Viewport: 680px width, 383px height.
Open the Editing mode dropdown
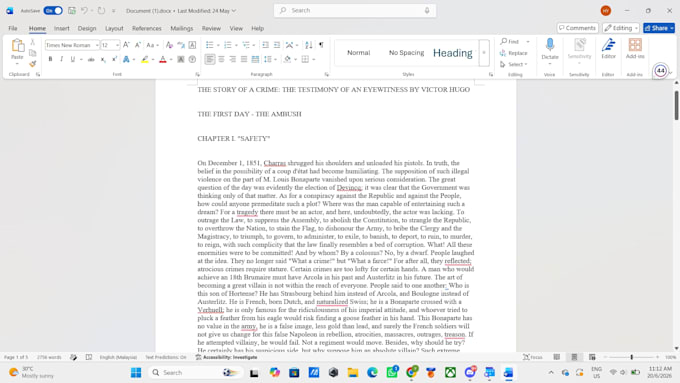pos(621,28)
